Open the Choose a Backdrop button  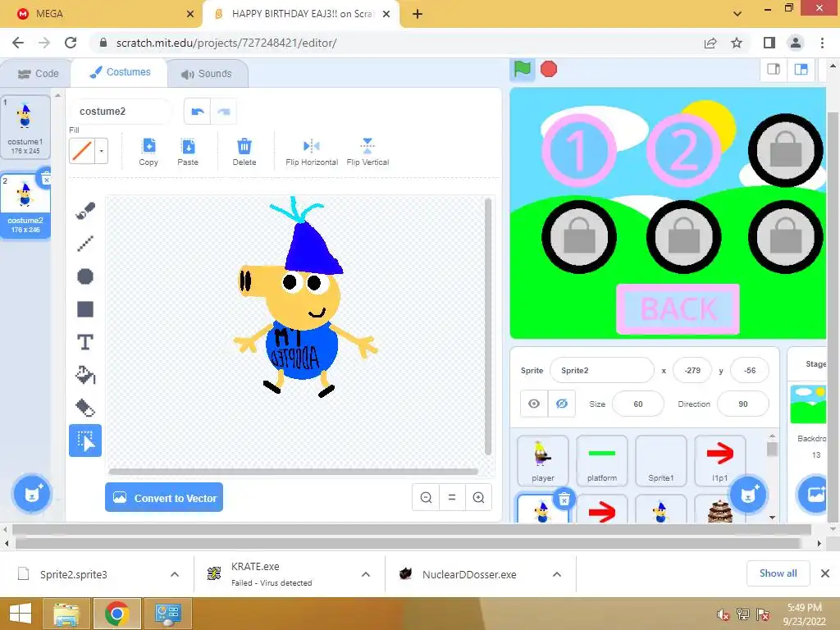(816, 495)
